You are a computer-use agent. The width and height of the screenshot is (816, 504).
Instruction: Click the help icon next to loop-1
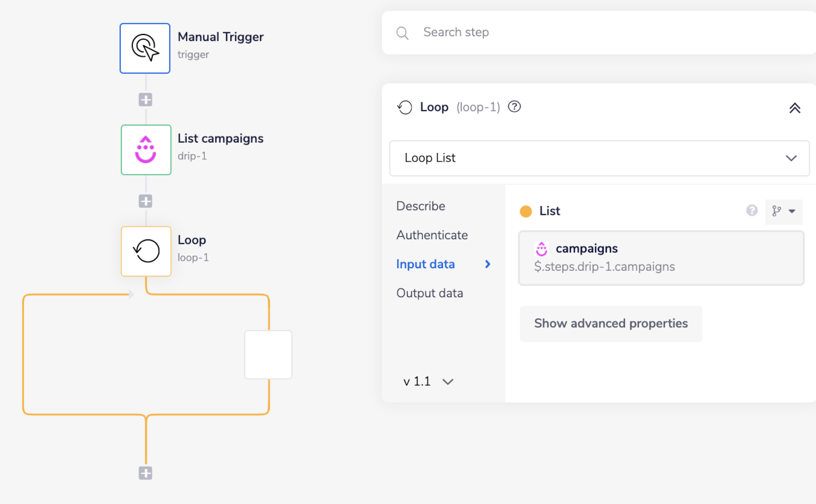(514, 107)
